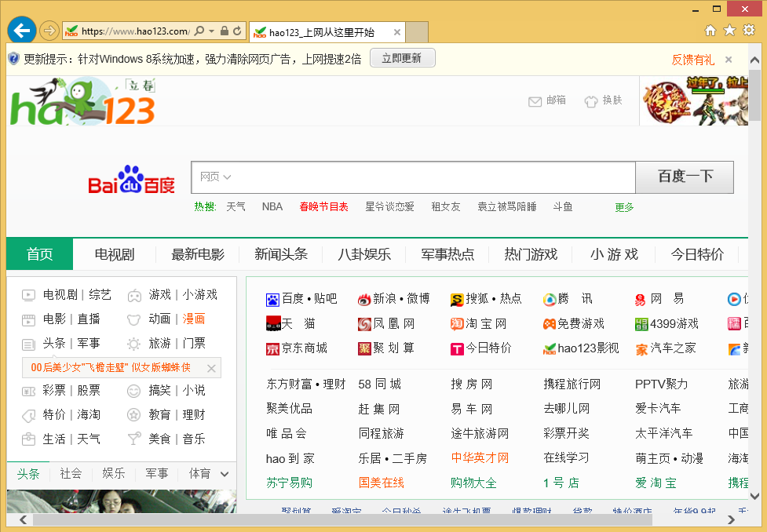Click the browser forward arrow button
767x532 pixels.
[x=49, y=31]
